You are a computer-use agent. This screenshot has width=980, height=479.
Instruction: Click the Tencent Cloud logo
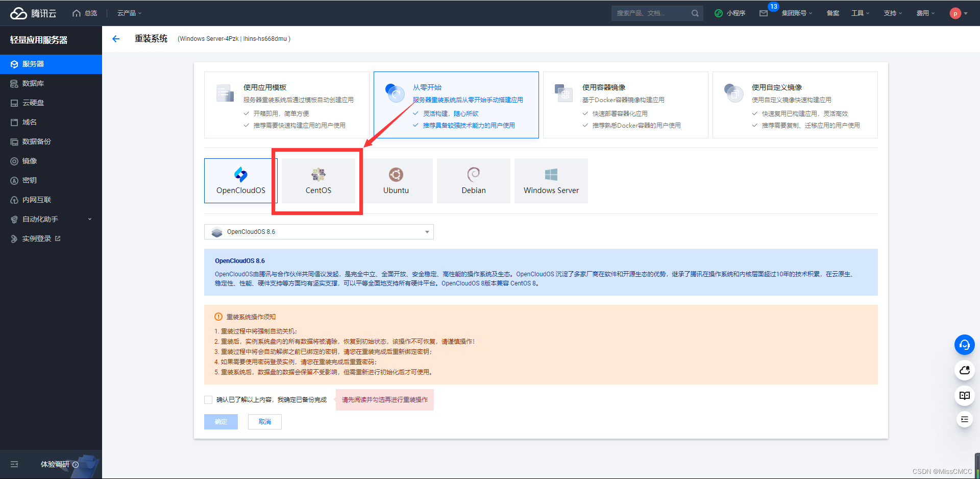(33, 13)
